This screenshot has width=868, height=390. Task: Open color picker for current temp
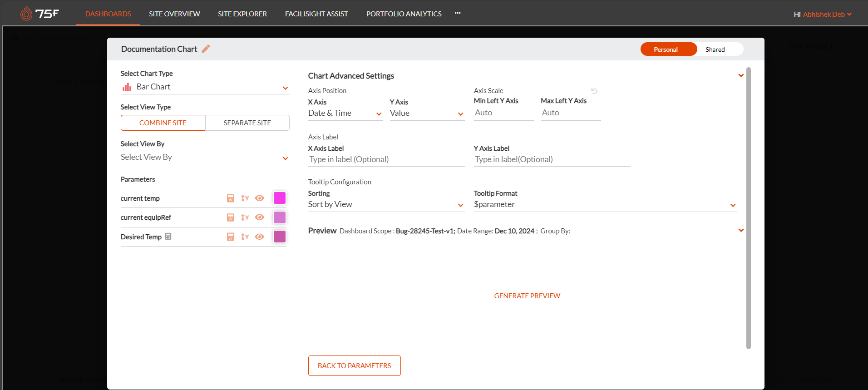pyautogui.click(x=280, y=198)
